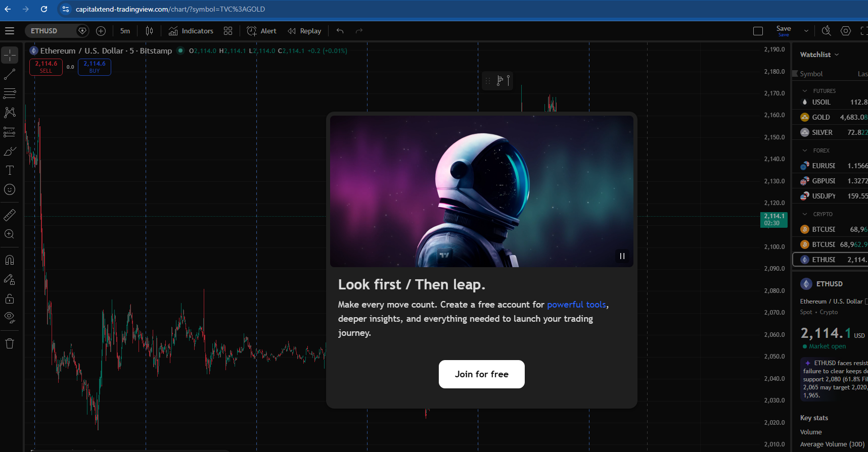Image resolution: width=868 pixels, height=452 pixels.
Task: Open the Watchlist dropdown
Action: point(819,55)
